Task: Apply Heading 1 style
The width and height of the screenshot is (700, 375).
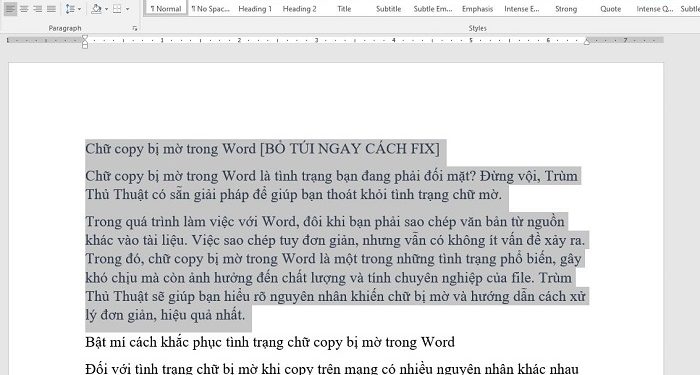Action: [x=255, y=8]
